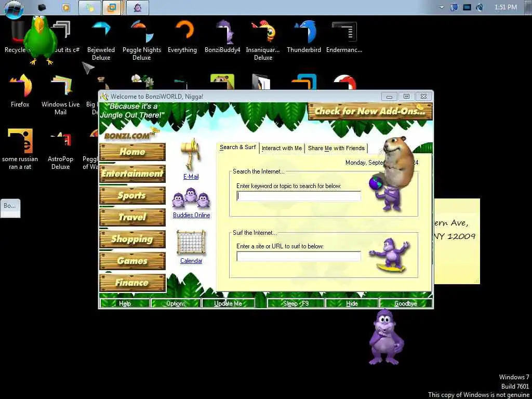The width and height of the screenshot is (532, 399).
Task: Open the some russian ran a rat icon
Action: pos(20,149)
